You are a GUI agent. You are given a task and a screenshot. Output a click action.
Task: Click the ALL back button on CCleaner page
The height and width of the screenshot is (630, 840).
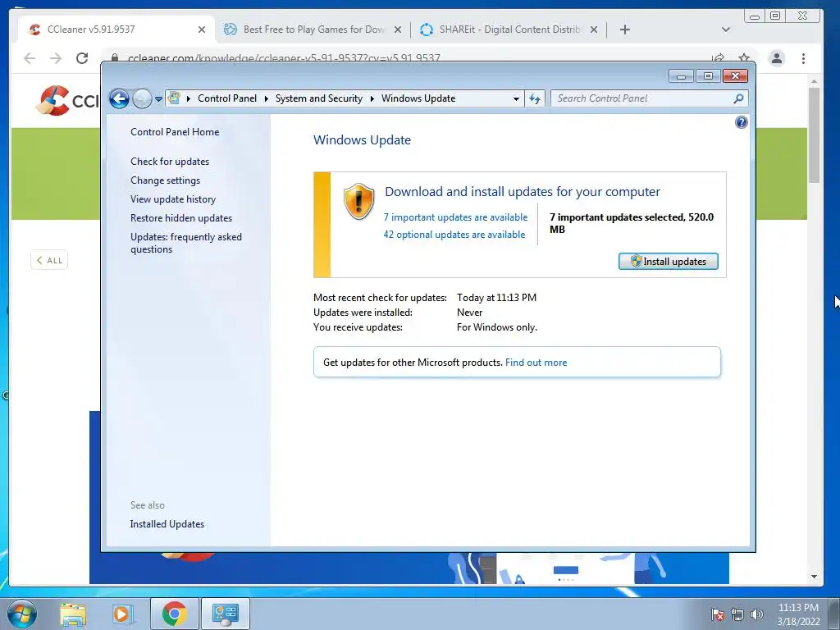49,260
